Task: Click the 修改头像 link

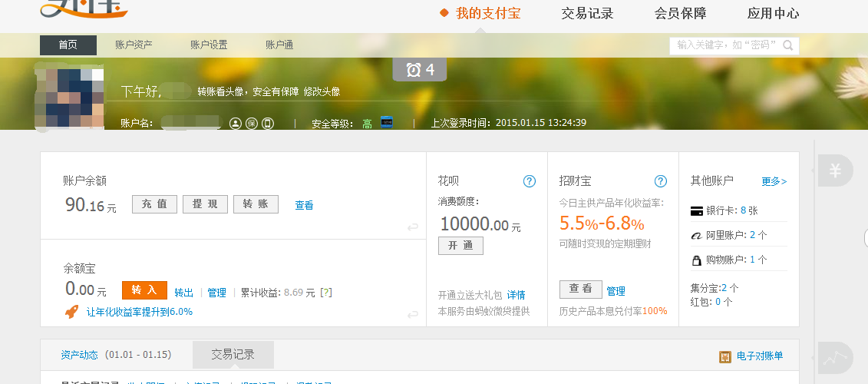Action: coord(322,92)
